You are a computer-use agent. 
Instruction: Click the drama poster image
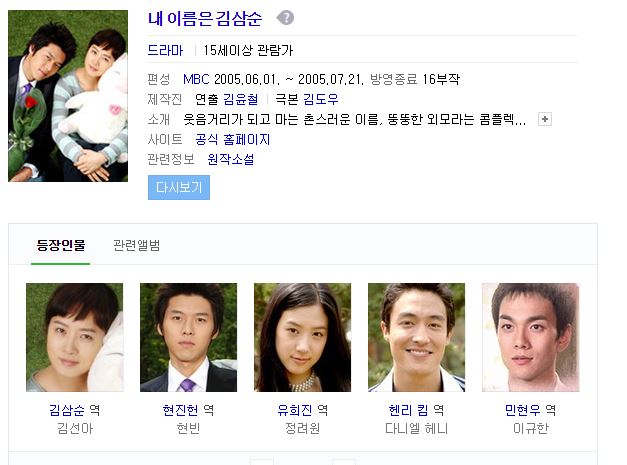(x=68, y=96)
